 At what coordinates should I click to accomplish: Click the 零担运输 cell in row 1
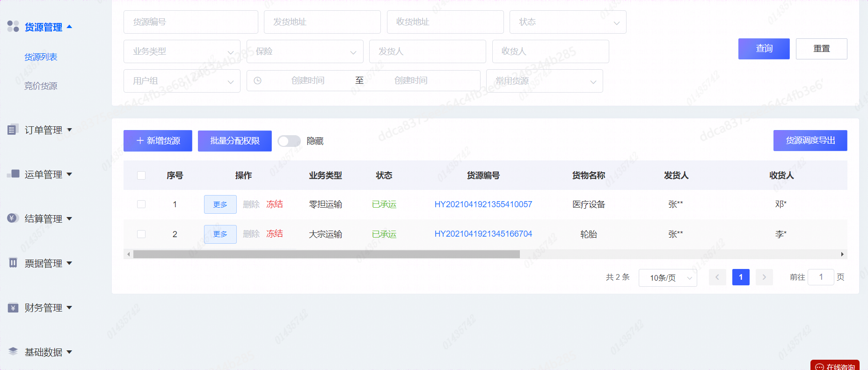[326, 204]
